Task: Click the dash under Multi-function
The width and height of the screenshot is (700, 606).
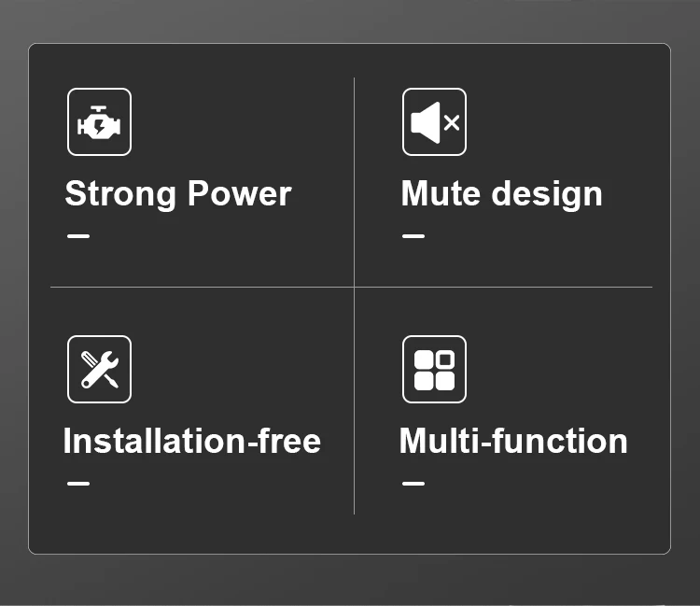Action: coord(413,483)
